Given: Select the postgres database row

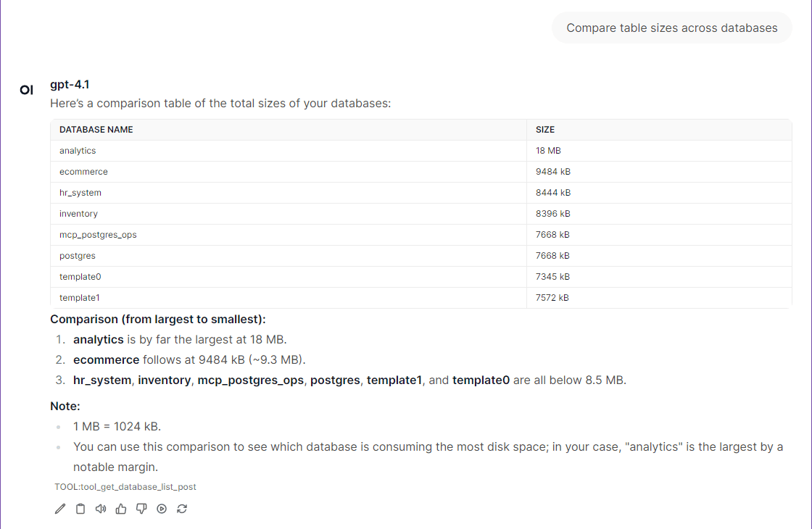Looking at the screenshot, I should [x=78, y=255].
